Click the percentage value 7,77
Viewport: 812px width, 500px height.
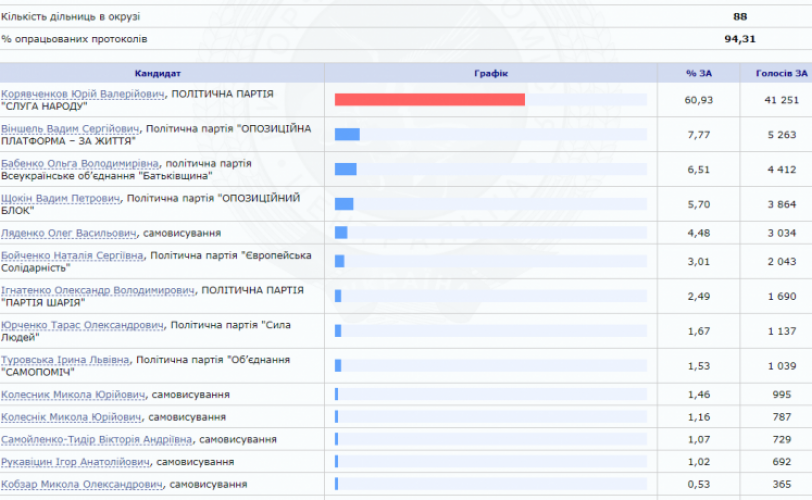pyautogui.click(x=699, y=135)
